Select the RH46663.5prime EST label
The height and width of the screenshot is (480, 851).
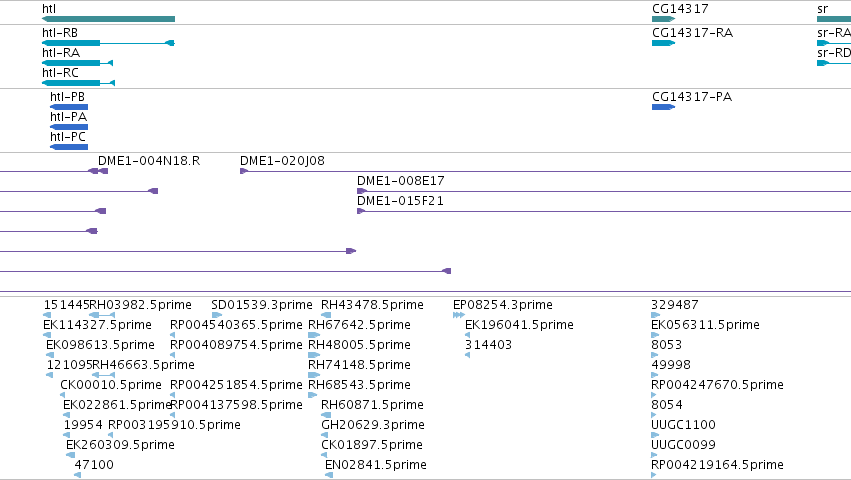pyautogui.click(x=143, y=365)
